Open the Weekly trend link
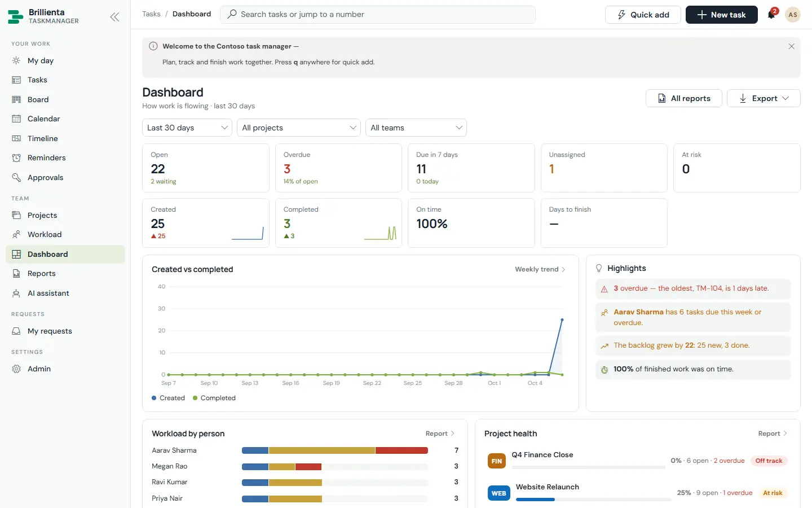 tap(540, 269)
